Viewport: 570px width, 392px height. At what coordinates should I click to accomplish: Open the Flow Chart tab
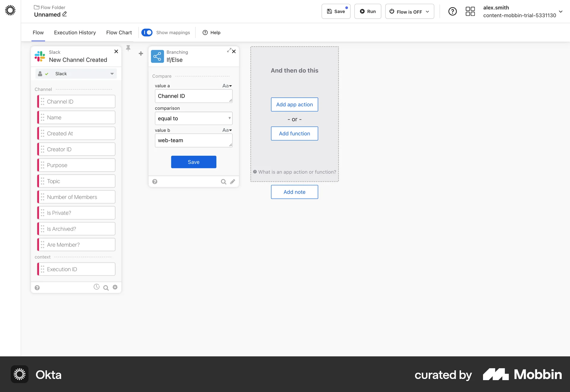tap(119, 33)
